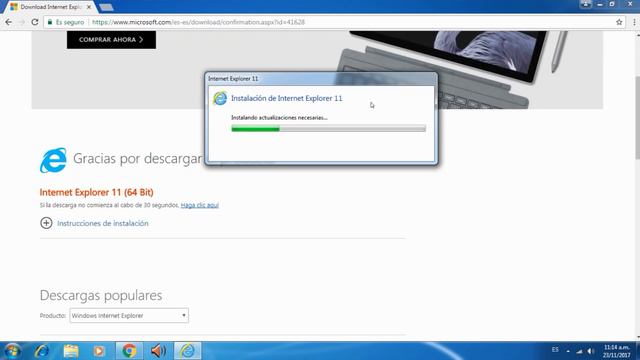Click the volume tray icon
Image resolution: width=640 pixels, height=360 pixels.
591,351
